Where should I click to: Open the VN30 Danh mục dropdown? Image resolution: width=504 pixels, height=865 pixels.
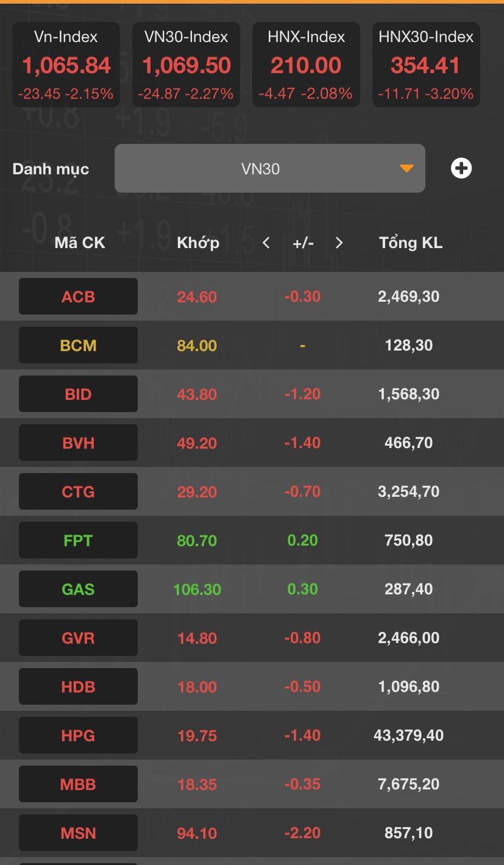pyautogui.click(x=269, y=168)
